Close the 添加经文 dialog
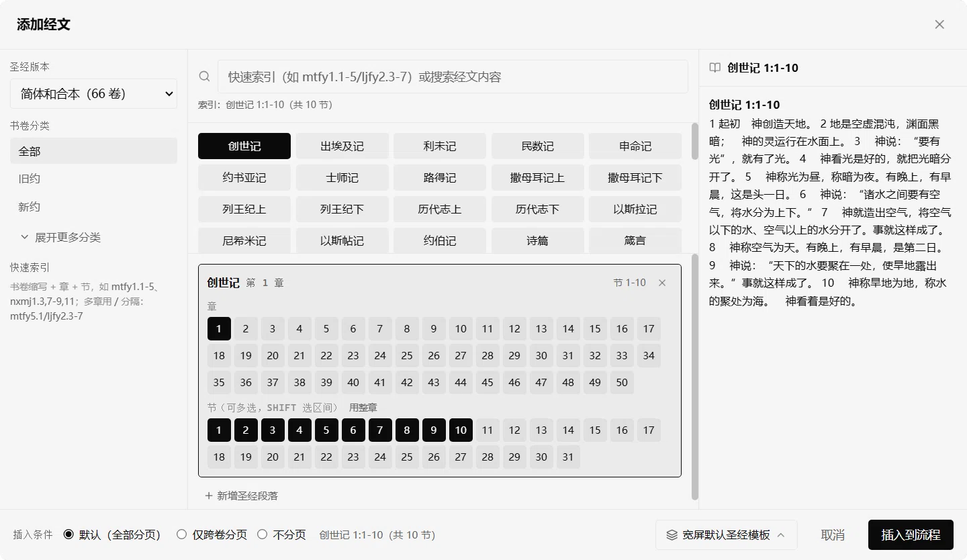 click(x=939, y=24)
